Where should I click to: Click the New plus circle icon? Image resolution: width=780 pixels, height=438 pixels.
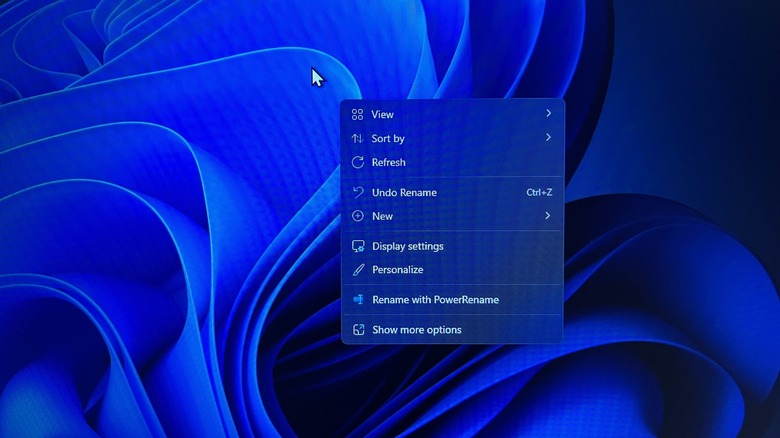point(358,216)
